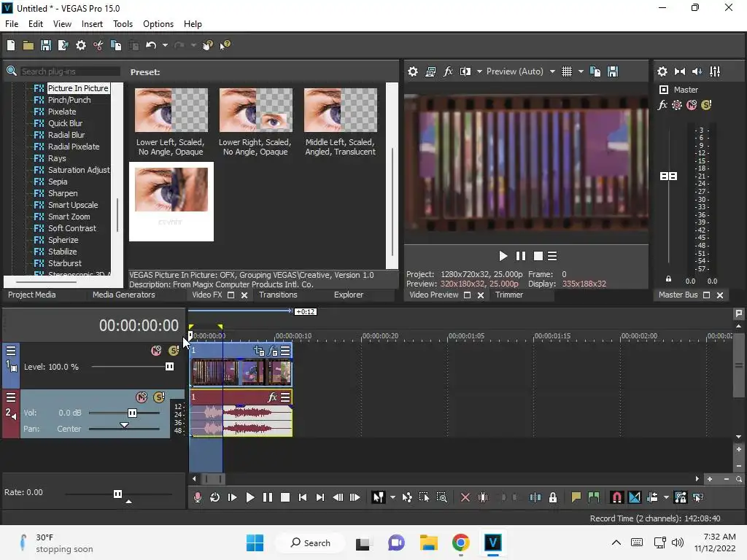Open the Insert menu
Image resolution: width=747 pixels, height=560 pixels.
[92, 24]
